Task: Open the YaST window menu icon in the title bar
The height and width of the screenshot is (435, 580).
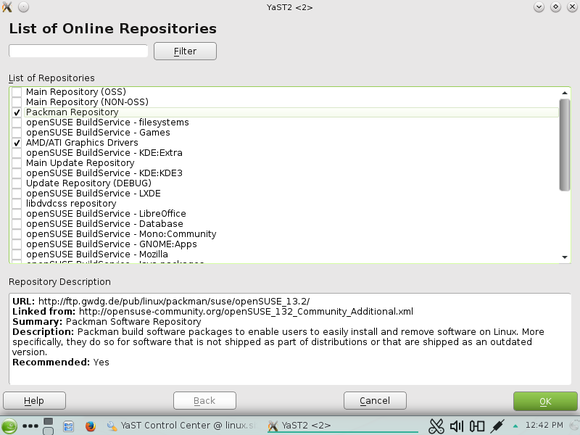Action: [7, 7]
